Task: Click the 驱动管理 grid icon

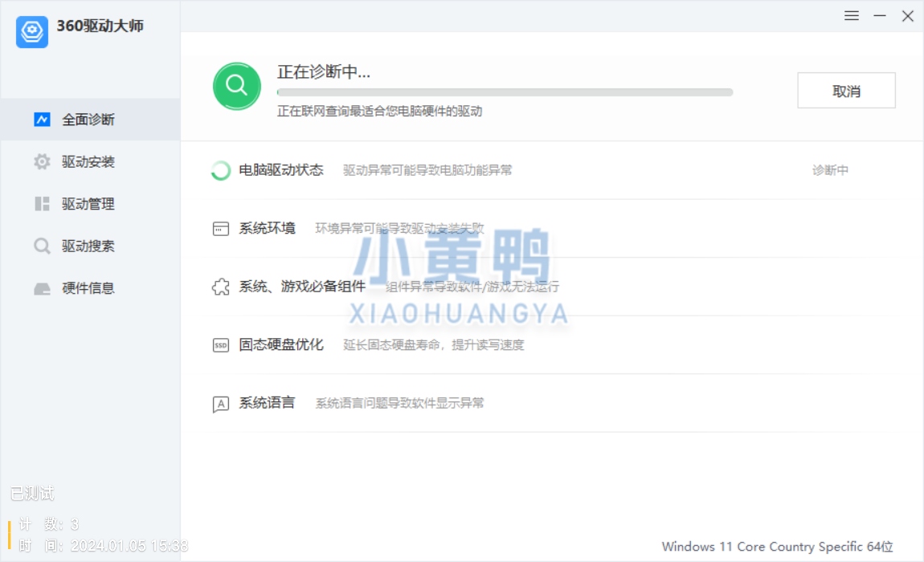Action: coord(42,204)
